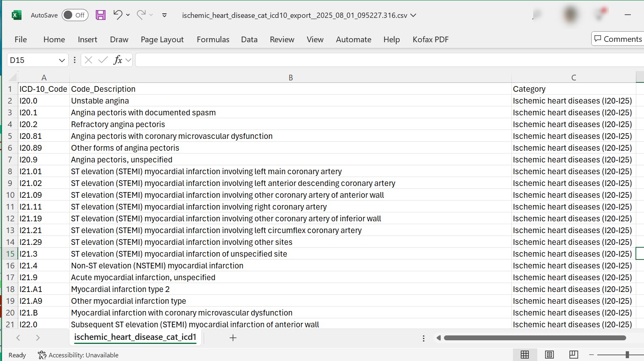This screenshot has height=361, width=644.
Task: Switch to Page Layout view icon
Action: point(549,355)
